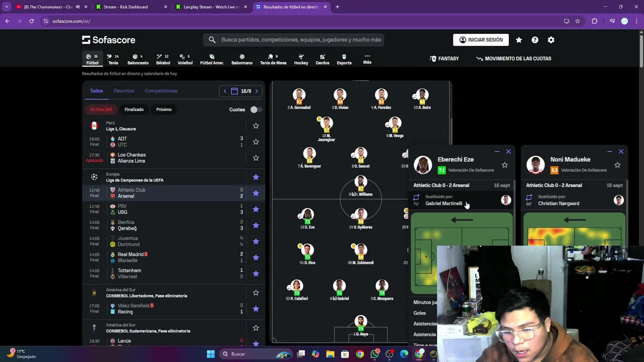
Task: Open the help question mark icon
Action: tap(535, 40)
